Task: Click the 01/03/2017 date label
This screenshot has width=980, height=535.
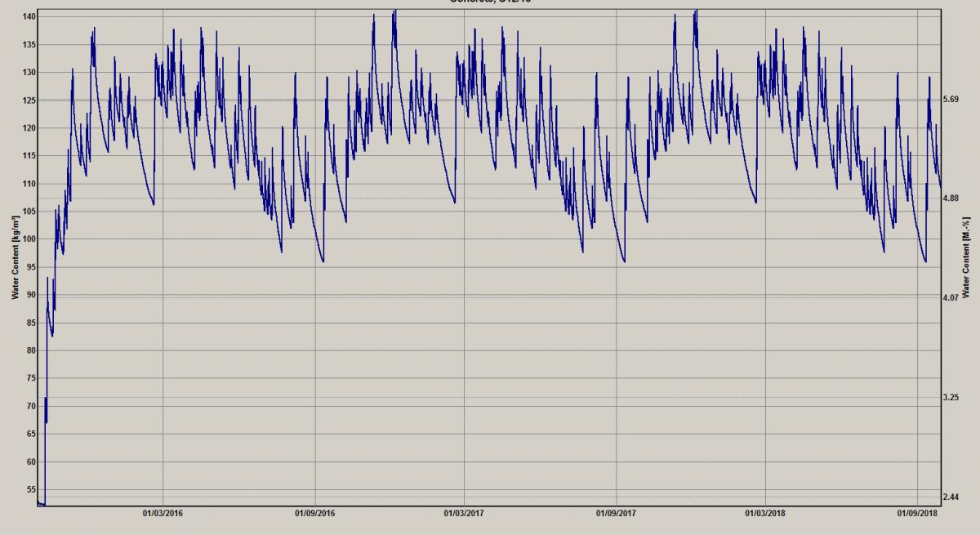Action: 464,514
